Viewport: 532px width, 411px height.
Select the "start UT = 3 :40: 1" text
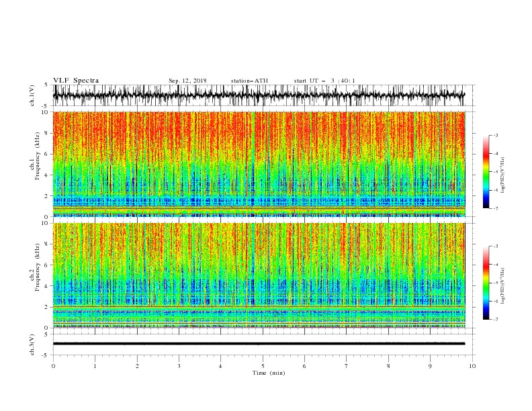tap(324, 81)
